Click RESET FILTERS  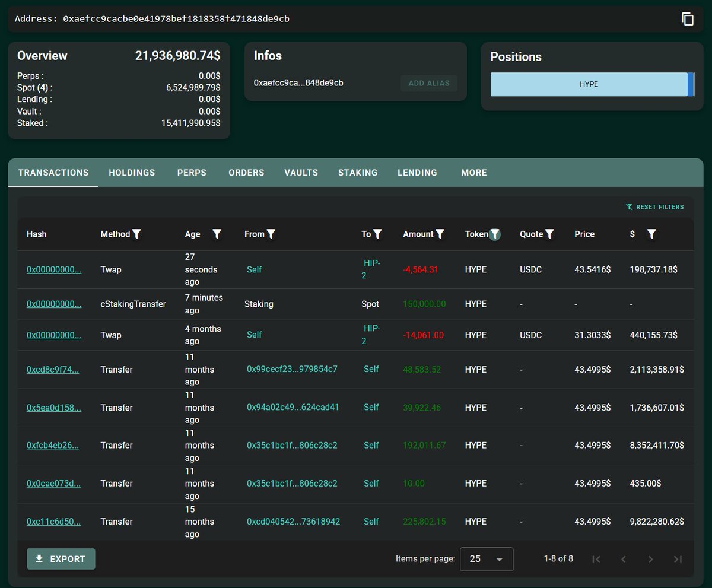[x=655, y=207]
